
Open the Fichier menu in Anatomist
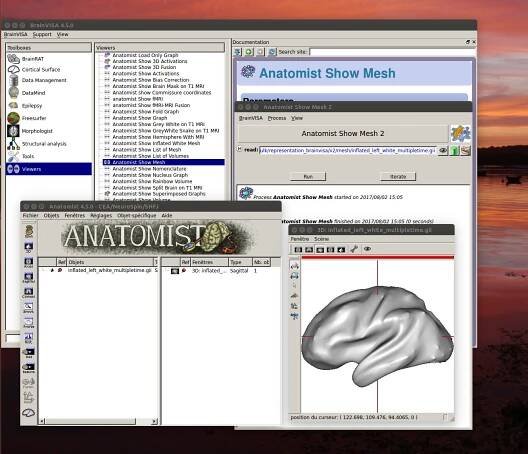coord(30,216)
